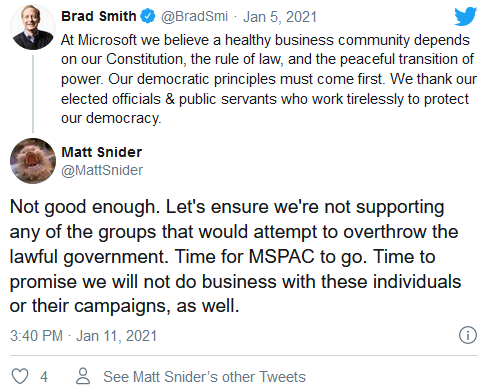
Task: Click the thread connector line
Action: [x=33, y=94]
